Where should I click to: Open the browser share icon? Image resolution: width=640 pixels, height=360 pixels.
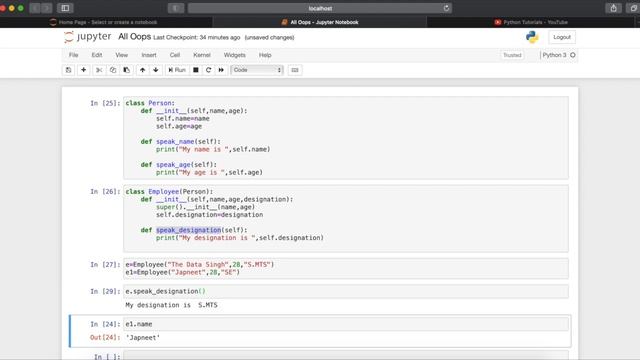[613, 8]
